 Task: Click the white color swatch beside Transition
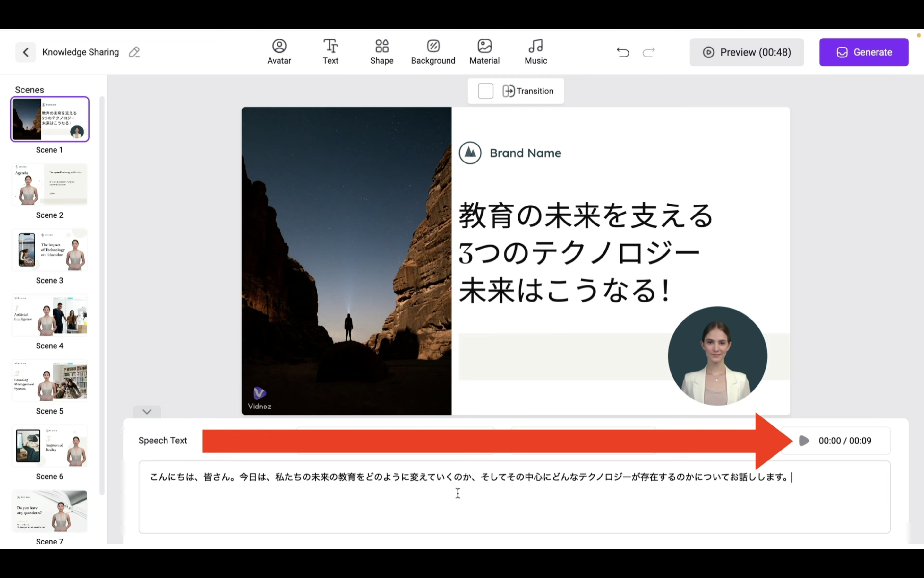point(485,91)
